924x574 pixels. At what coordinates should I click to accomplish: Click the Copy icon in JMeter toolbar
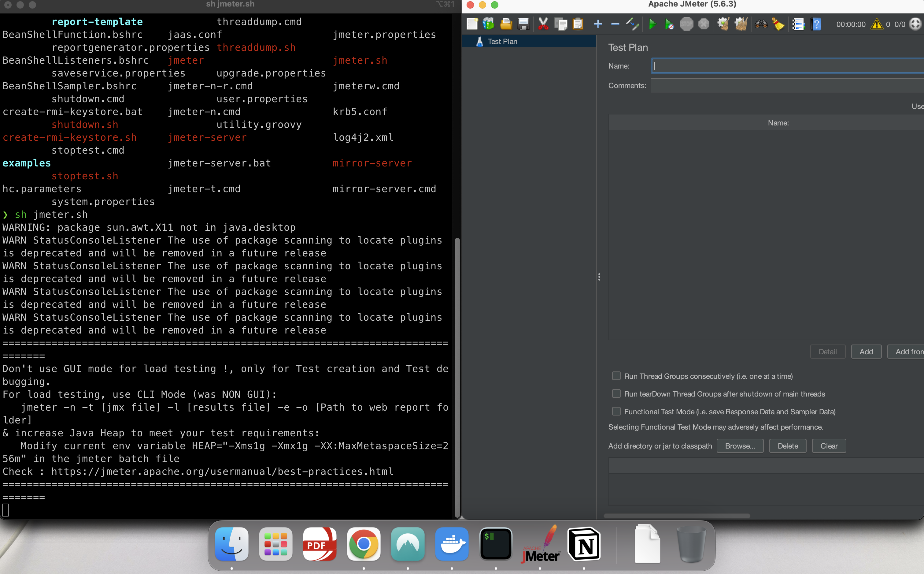pyautogui.click(x=560, y=24)
